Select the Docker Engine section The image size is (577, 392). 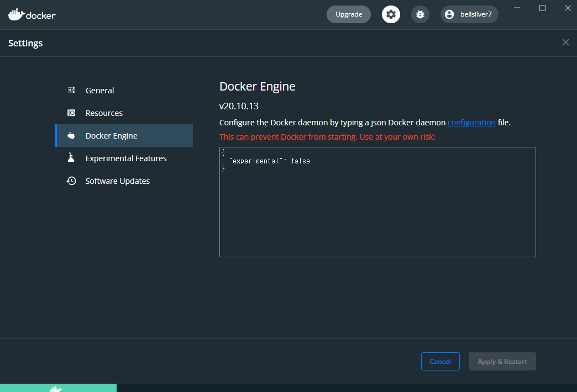(x=124, y=136)
